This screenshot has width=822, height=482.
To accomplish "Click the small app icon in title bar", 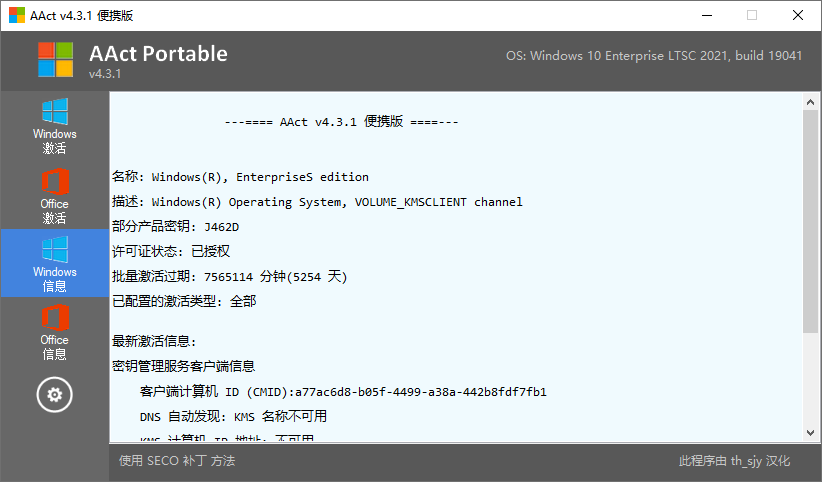I will (x=17, y=15).
